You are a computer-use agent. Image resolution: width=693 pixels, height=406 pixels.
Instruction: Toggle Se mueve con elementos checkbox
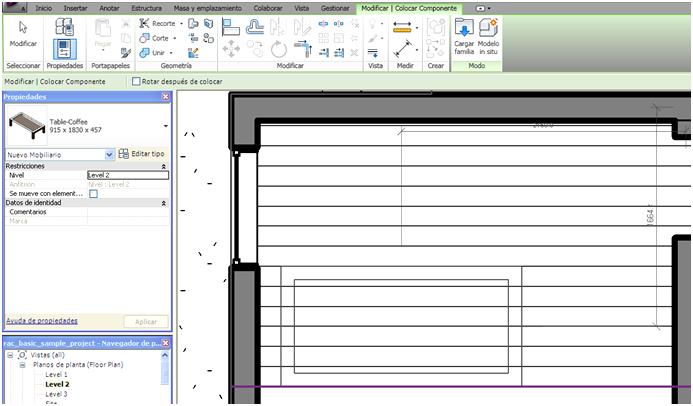[x=93, y=193]
